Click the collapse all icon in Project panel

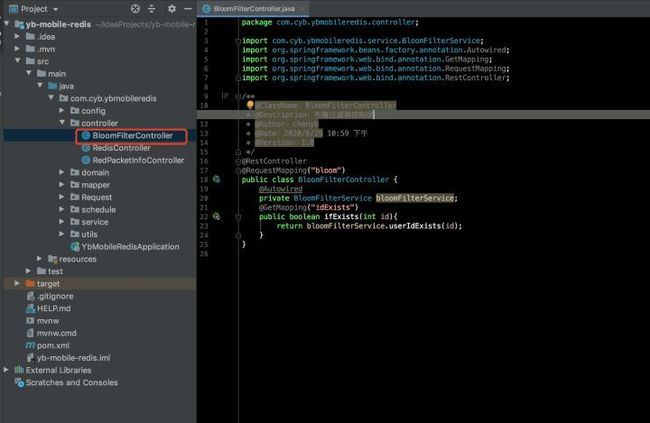(152, 8)
